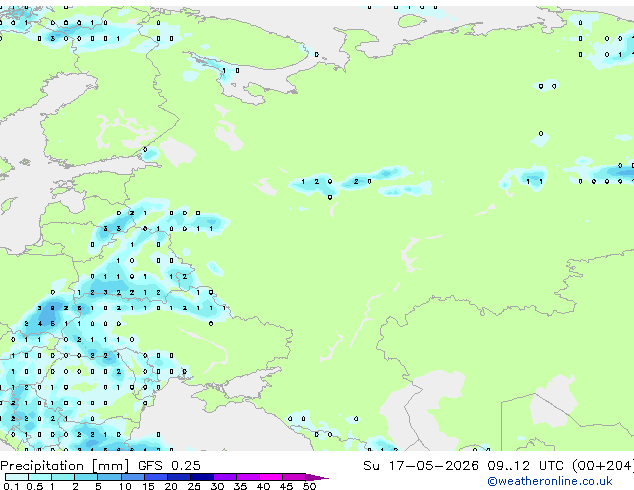Click the legend value '50'

(x=309, y=486)
